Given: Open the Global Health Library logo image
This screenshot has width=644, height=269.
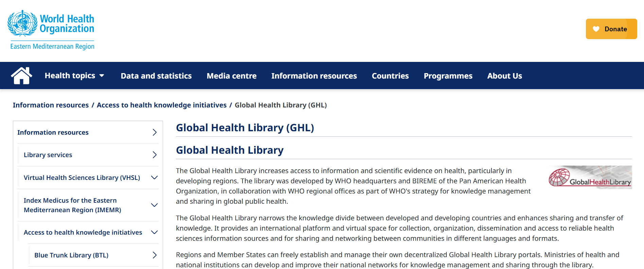Looking at the screenshot, I should [590, 177].
